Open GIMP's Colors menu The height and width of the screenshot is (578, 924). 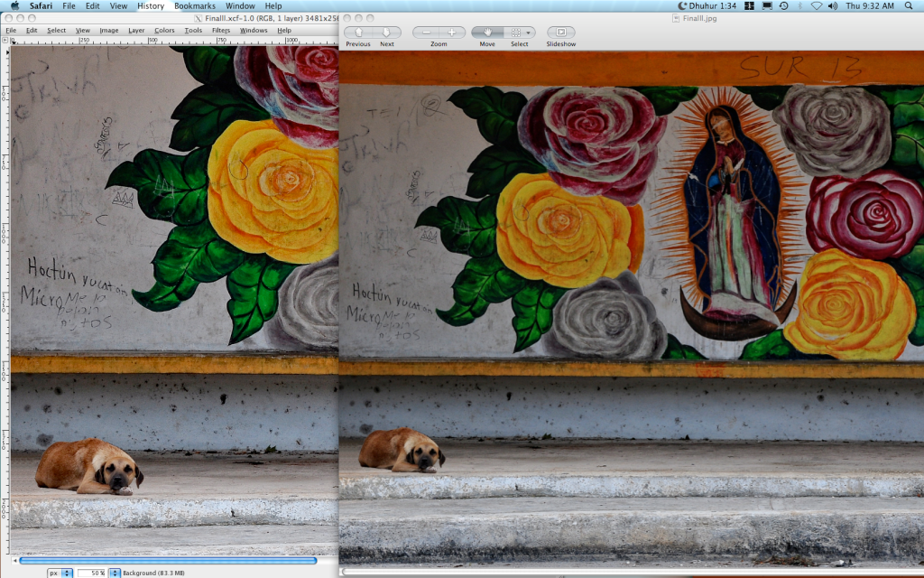[x=164, y=30]
